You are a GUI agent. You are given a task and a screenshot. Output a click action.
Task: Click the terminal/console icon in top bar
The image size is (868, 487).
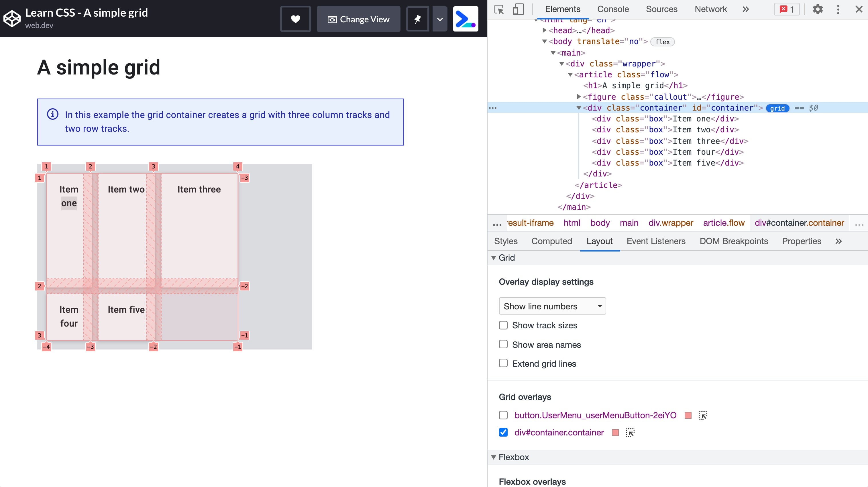[x=466, y=19]
